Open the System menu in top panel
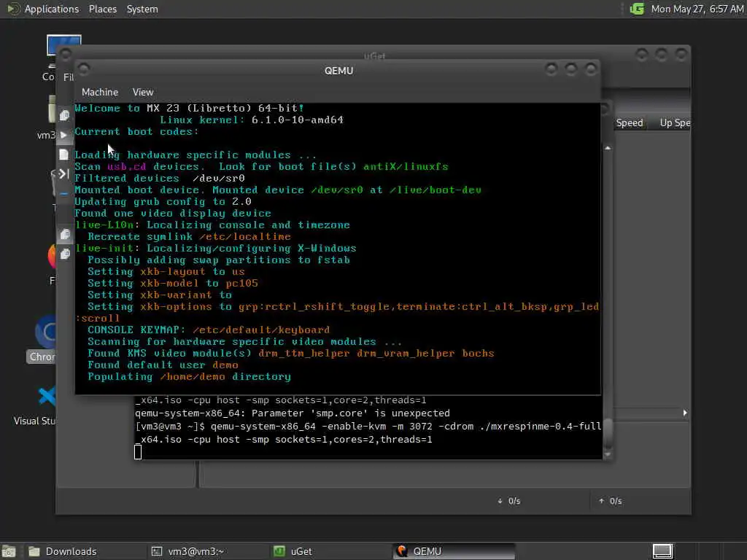This screenshot has height=560, width=747. [x=142, y=9]
